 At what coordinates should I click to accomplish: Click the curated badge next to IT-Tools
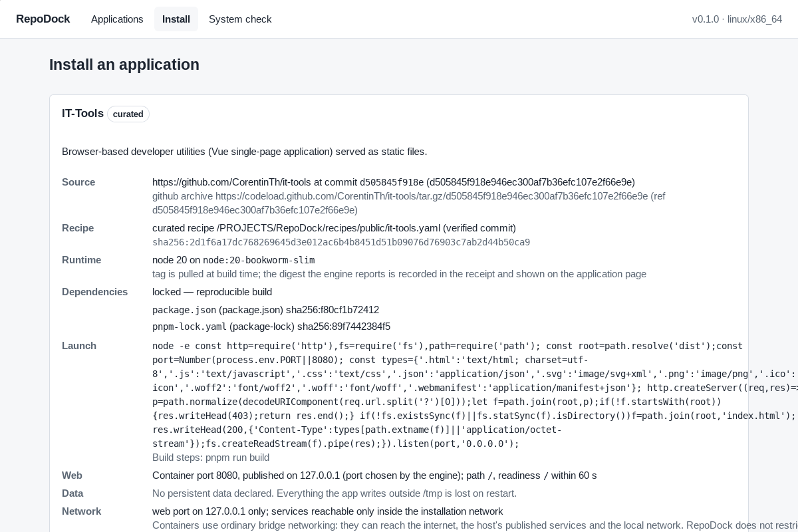(x=128, y=114)
